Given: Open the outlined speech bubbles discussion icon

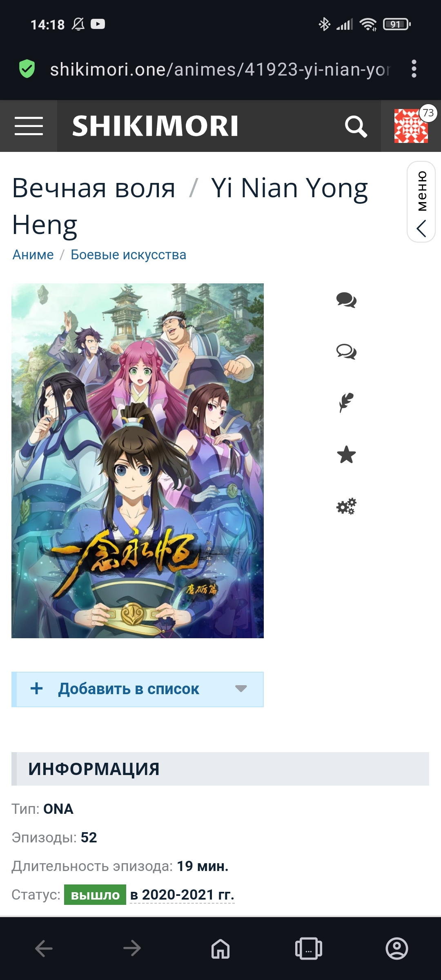Looking at the screenshot, I should point(346,352).
